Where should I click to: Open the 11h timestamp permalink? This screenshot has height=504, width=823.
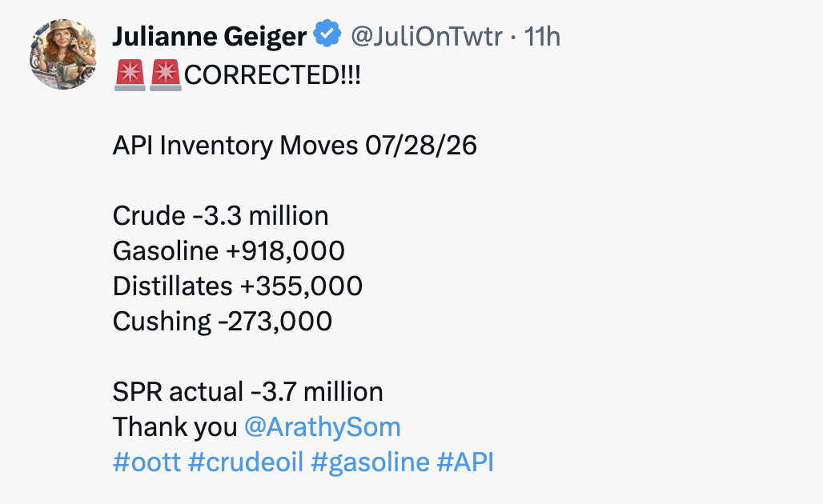click(542, 36)
